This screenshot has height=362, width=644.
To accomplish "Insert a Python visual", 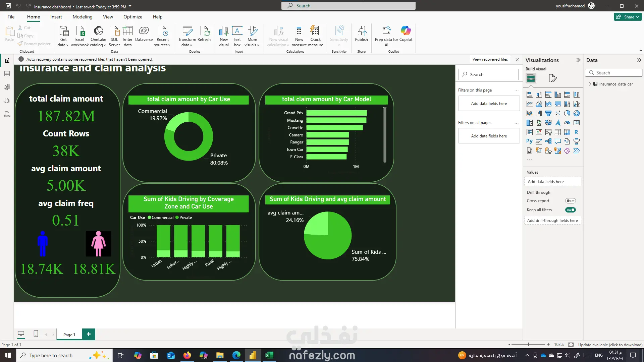I will [529, 141].
